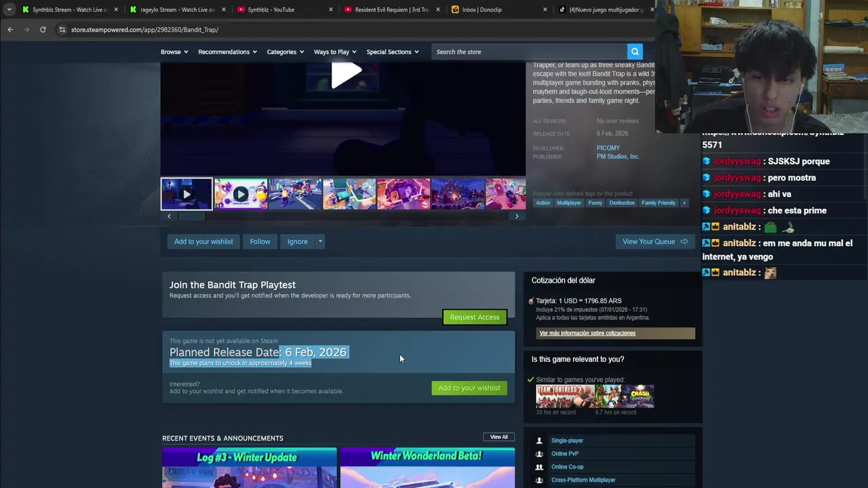The width and height of the screenshot is (868, 488).
Task: Click the Single-player person icon
Action: click(540, 441)
